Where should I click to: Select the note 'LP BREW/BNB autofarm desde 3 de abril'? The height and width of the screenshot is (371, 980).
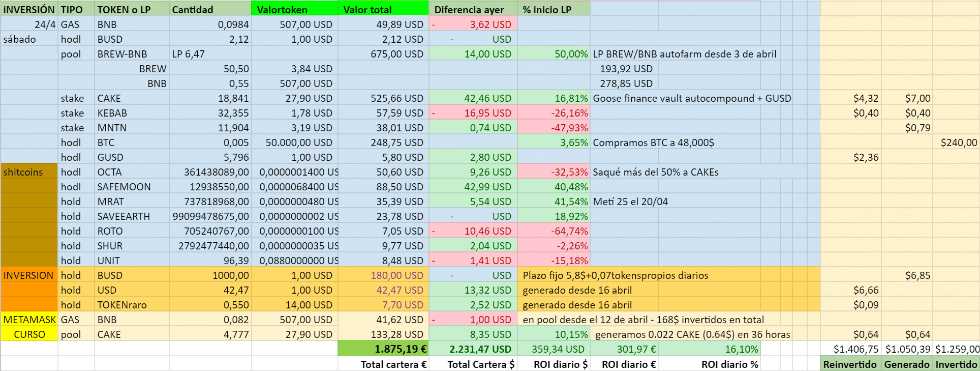(684, 53)
